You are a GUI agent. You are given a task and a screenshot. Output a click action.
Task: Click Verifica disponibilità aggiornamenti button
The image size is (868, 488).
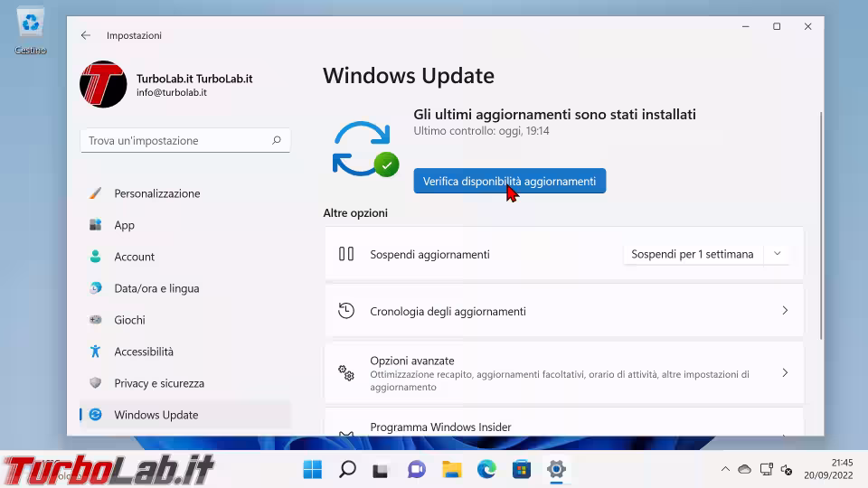[509, 181]
